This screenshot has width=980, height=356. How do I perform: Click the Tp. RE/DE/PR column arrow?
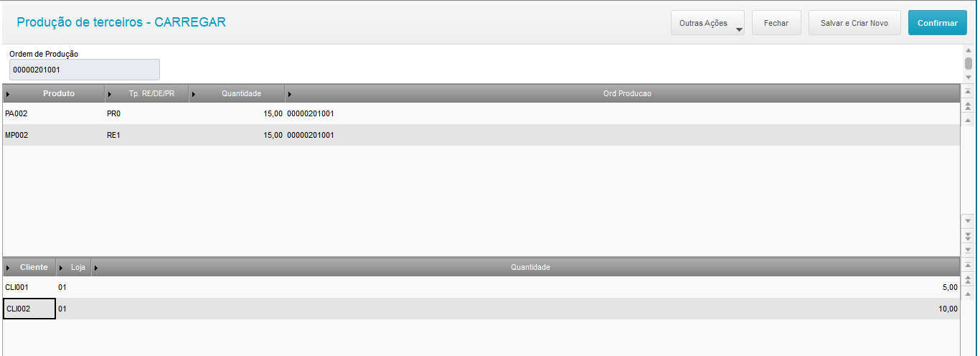[x=110, y=94]
